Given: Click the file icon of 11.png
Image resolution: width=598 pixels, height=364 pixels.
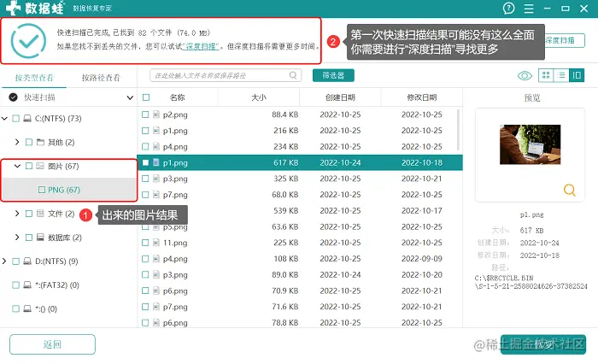Looking at the screenshot, I should [x=156, y=243].
